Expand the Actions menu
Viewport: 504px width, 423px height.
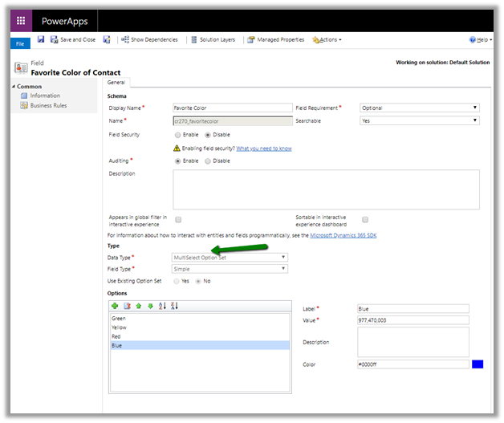pos(327,39)
